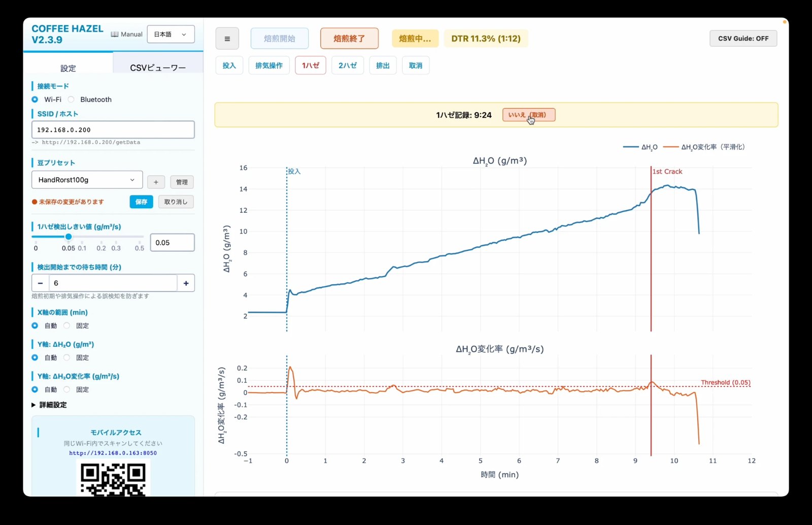Click the 2ハゼ event button
Screen dimensions: 812x525
coord(348,65)
